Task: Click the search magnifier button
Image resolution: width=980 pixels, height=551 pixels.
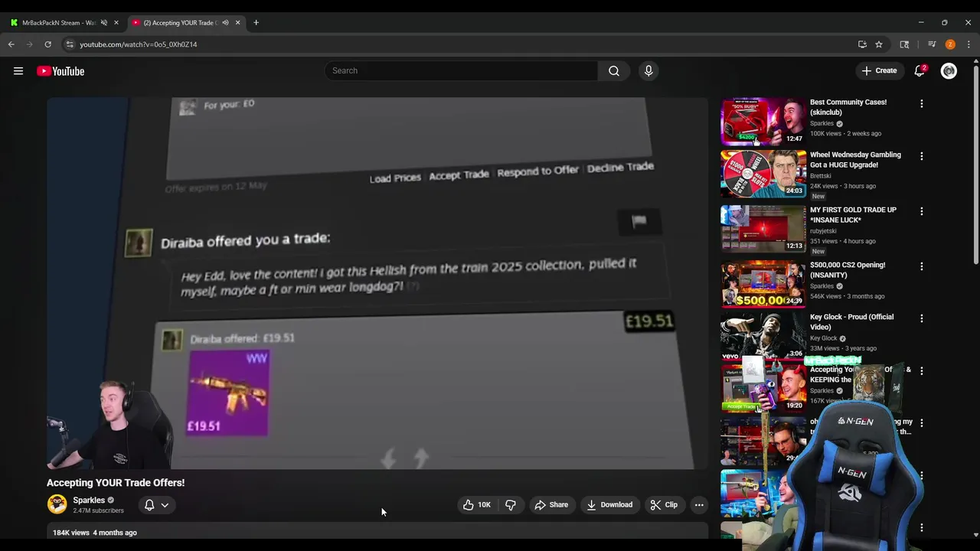Action: (614, 70)
